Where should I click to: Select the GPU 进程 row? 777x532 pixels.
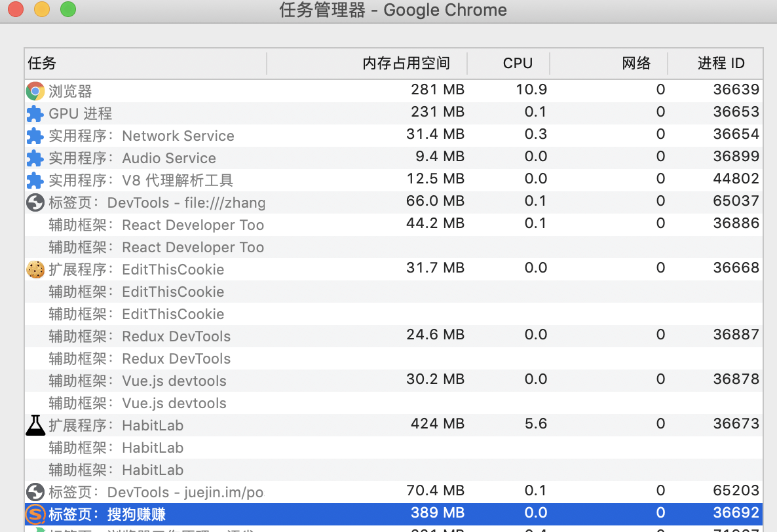pos(394,113)
